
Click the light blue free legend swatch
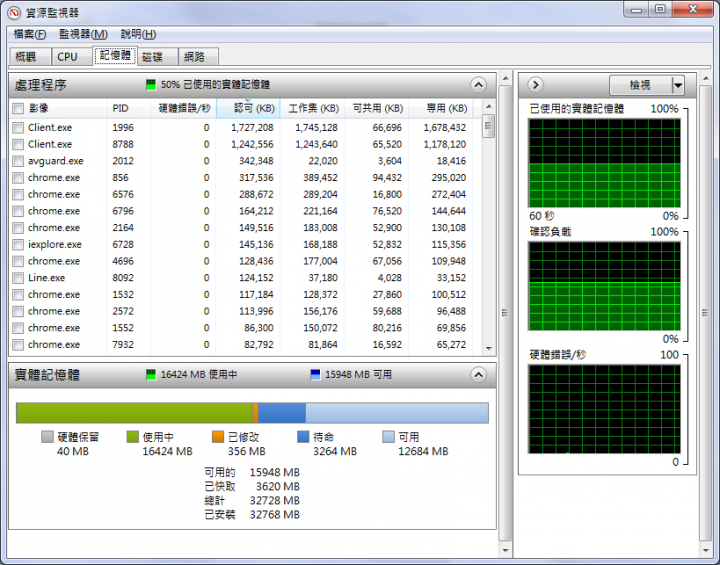tap(388, 436)
